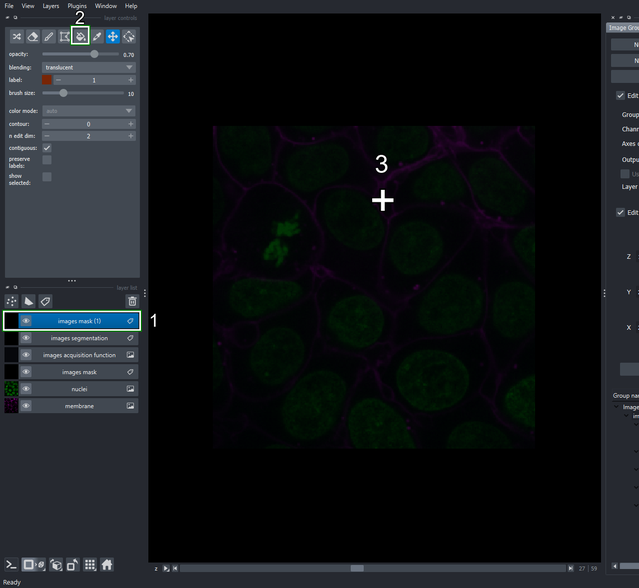Activate the fill bucket tool
Image resolution: width=639 pixels, height=588 pixels.
[80, 37]
